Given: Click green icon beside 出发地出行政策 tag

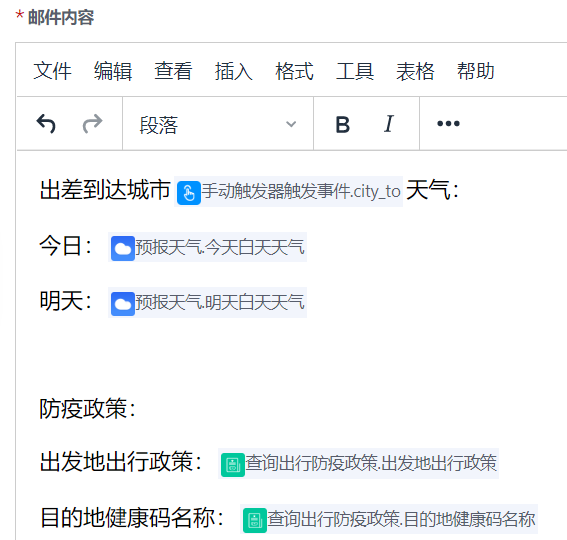Looking at the screenshot, I should point(233,465).
